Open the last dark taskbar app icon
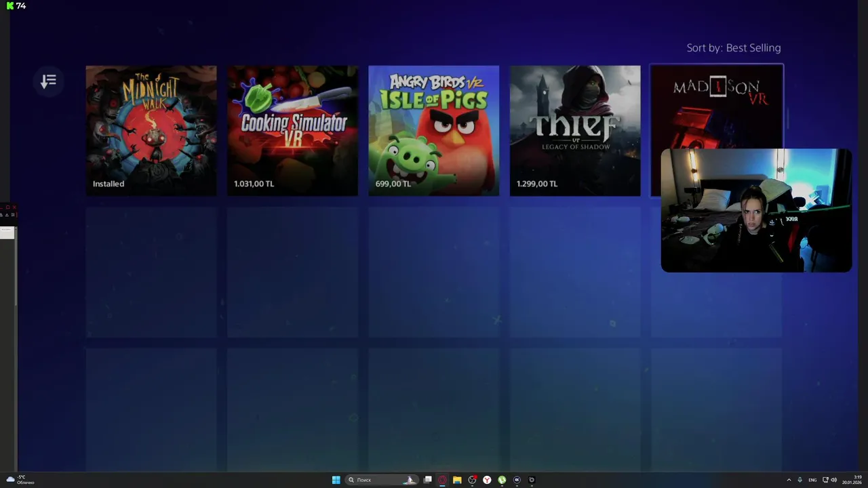 (532, 480)
